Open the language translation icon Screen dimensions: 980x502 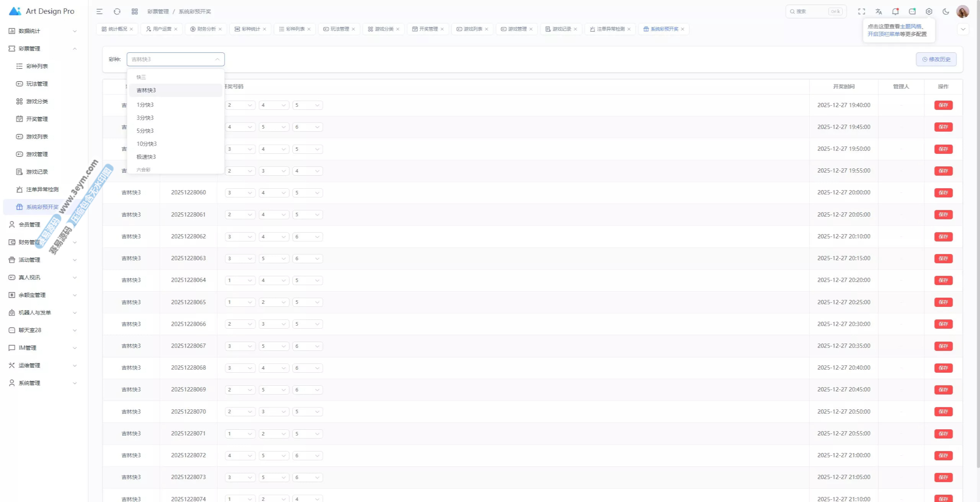click(x=879, y=11)
